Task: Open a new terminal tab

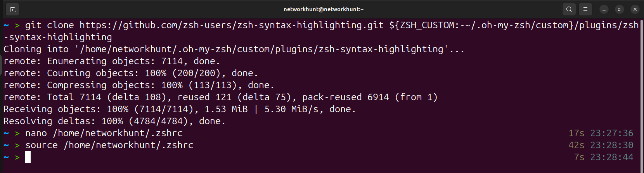Action: click(12, 9)
